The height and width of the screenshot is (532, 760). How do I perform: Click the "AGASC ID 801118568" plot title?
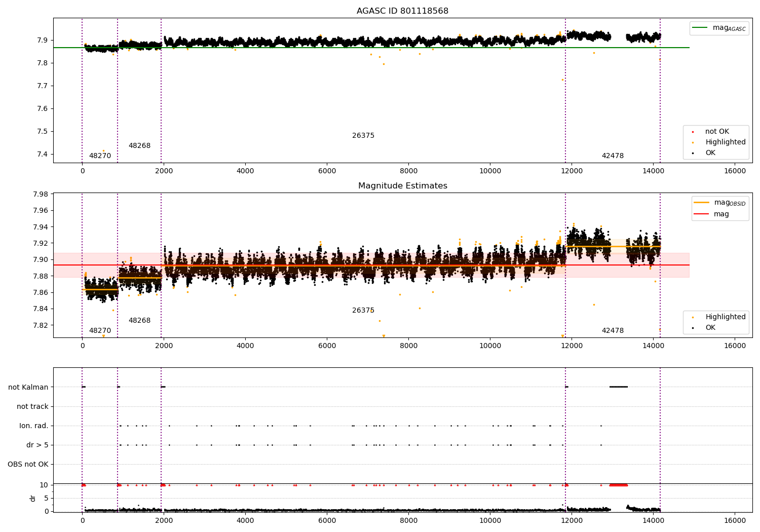[x=402, y=11]
